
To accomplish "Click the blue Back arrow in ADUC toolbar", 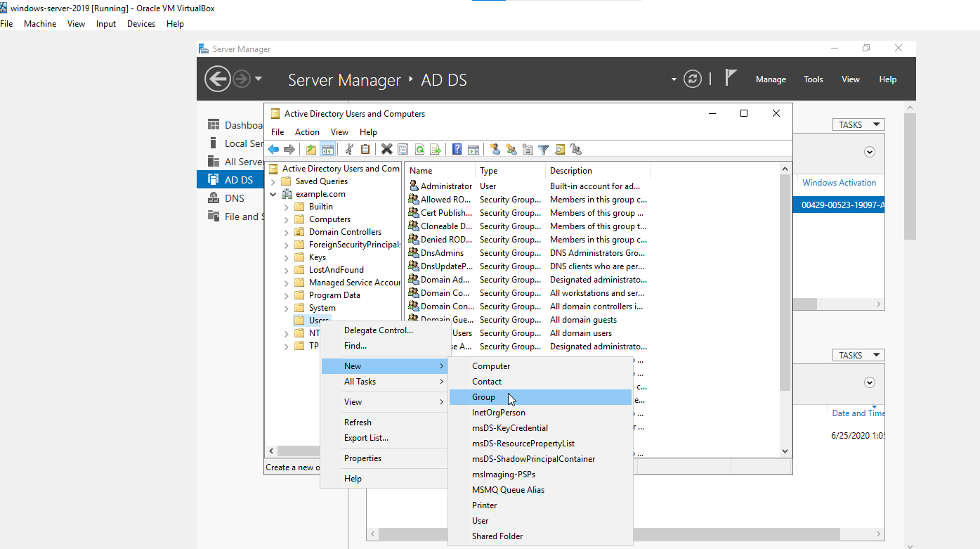I will coord(273,149).
